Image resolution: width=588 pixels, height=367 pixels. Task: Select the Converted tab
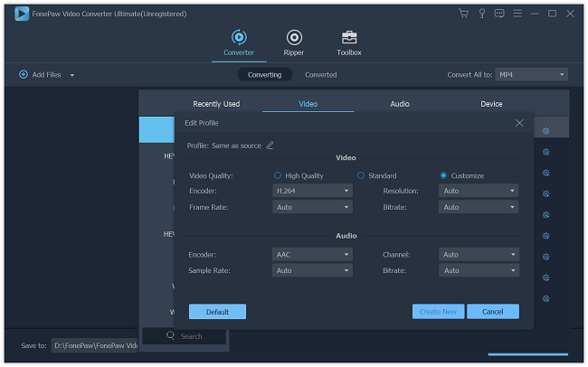(320, 75)
